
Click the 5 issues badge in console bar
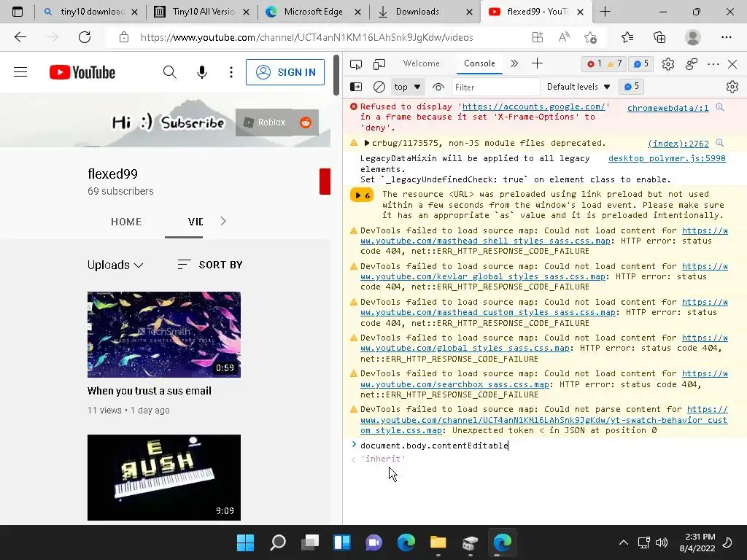point(631,87)
